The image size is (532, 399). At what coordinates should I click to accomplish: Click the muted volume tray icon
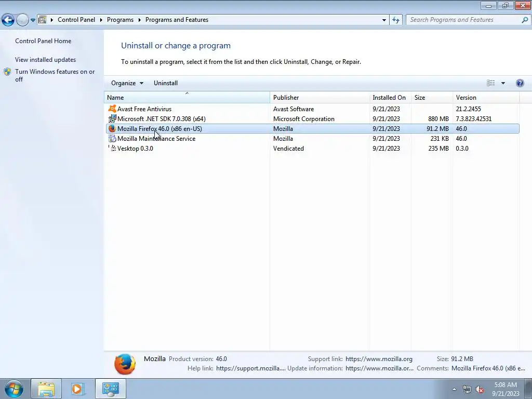click(x=480, y=390)
